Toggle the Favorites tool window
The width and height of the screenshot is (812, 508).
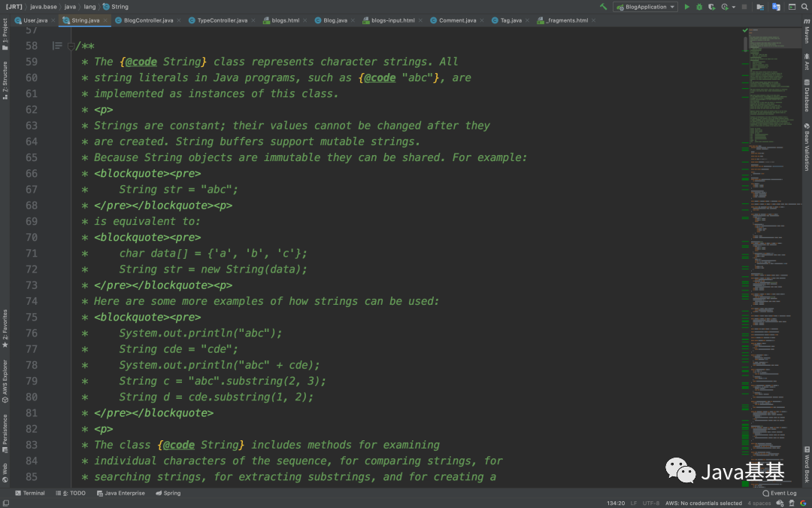pos(5,329)
